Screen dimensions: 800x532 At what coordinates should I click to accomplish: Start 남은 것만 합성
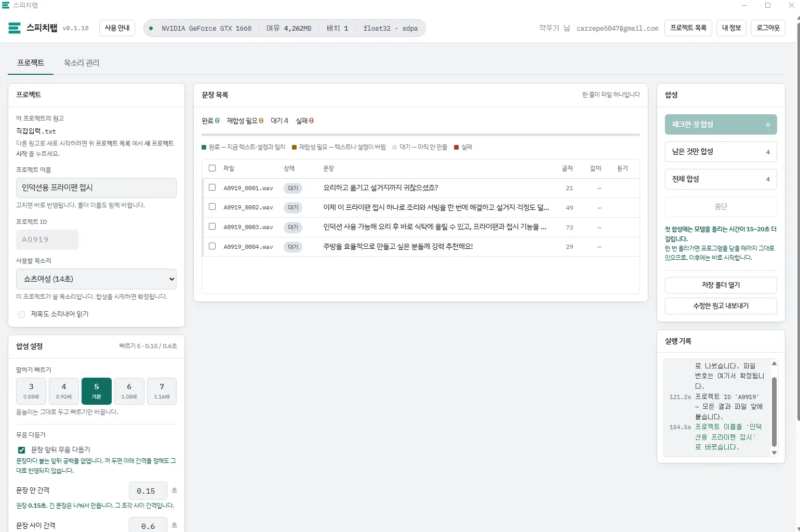721,152
